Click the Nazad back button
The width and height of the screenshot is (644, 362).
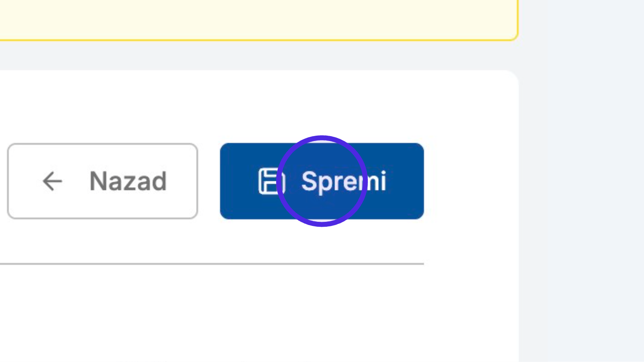coord(102,181)
